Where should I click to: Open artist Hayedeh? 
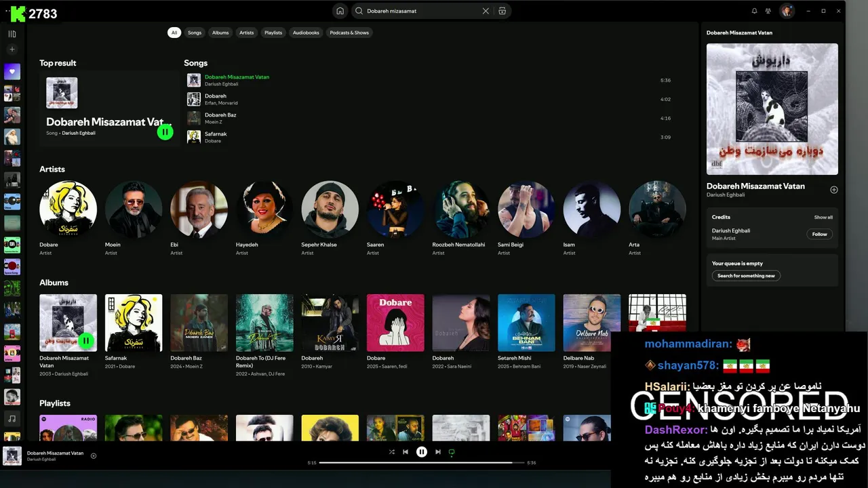264,209
